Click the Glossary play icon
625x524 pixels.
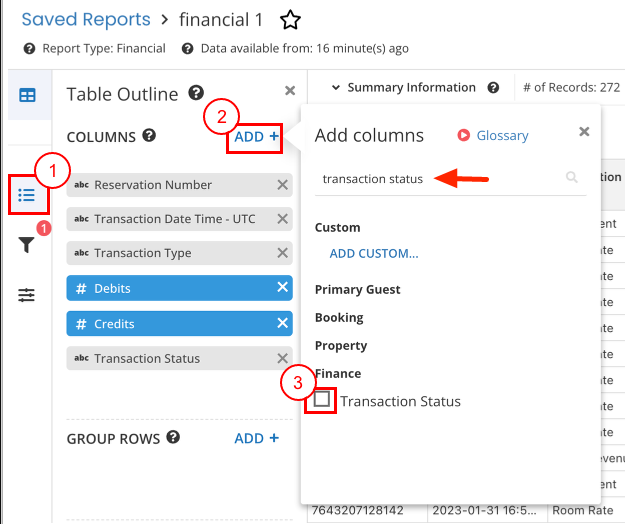463,135
